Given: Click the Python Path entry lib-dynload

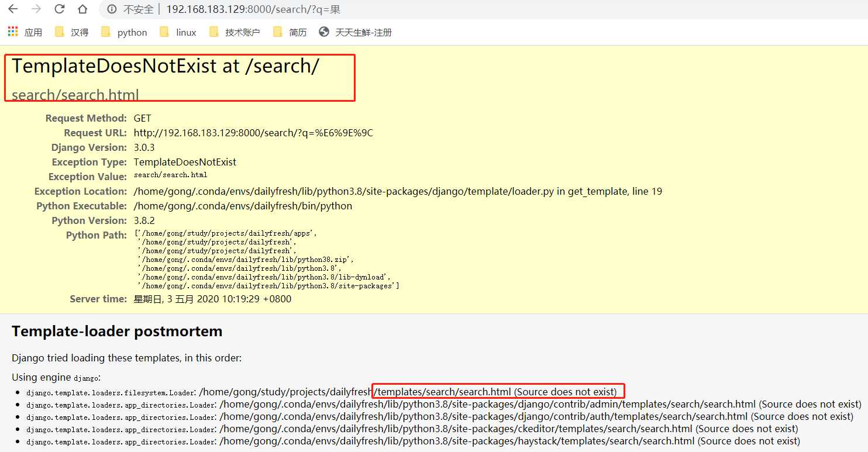Looking at the screenshot, I should pos(264,277).
